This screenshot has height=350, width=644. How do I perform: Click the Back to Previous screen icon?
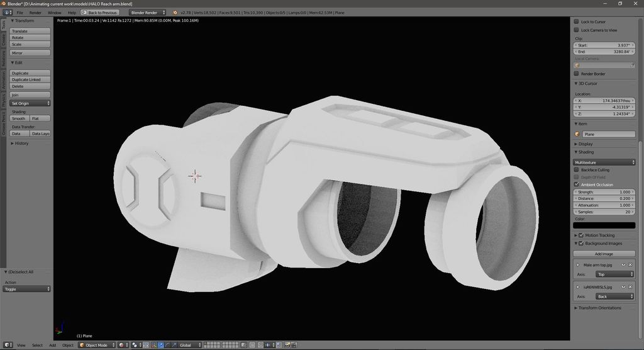84,13
